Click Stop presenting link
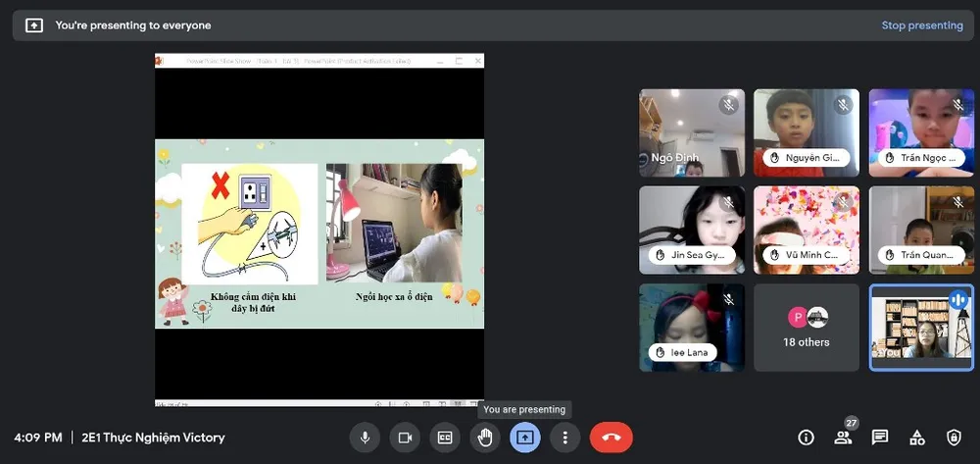Image resolution: width=980 pixels, height=464 pixels. [921, 26]
